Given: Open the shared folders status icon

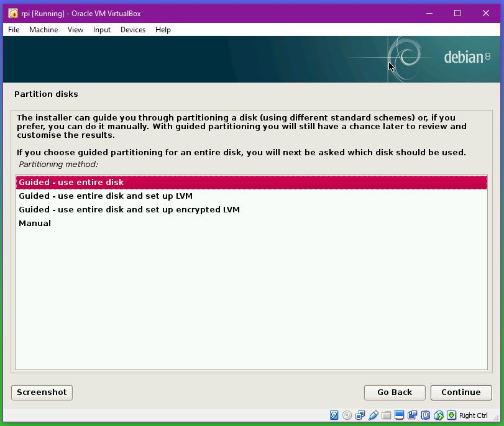Looking at the screenshot, I should (x=387, y=415).
